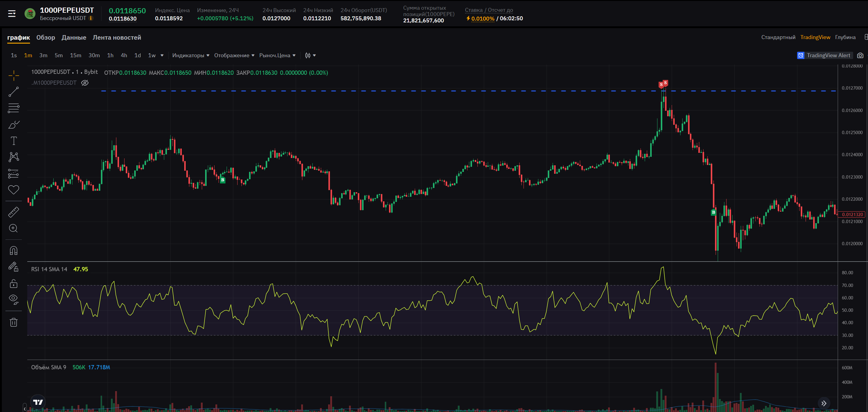Add chart to favorites heart icon
Image resolution: width=868 pixels, height=412 pixels.
(x=13, y=190)
